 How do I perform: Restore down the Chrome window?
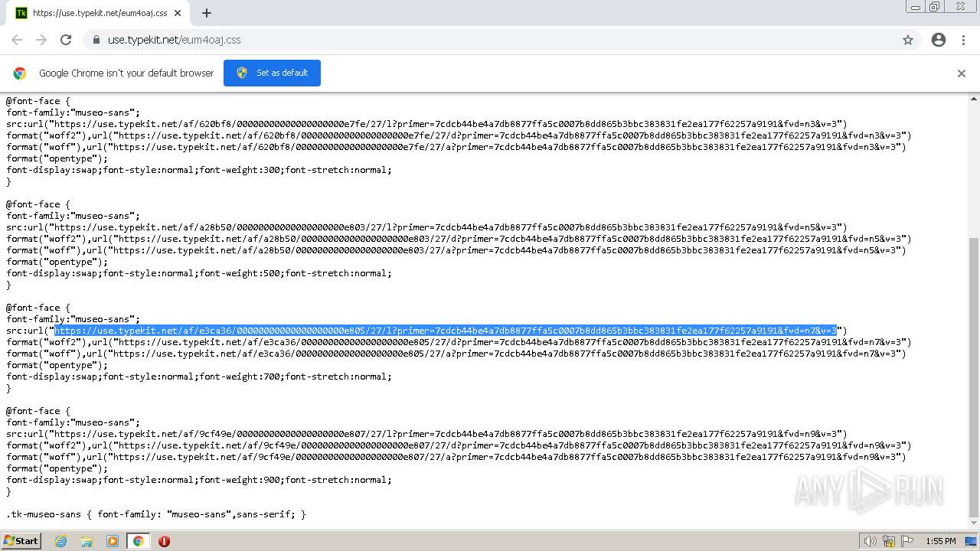[935, 7]
